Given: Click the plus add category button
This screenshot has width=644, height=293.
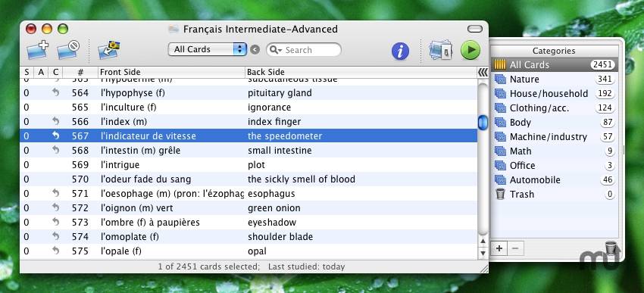Looking at the screenshot, I should click(x=499, y=248).
